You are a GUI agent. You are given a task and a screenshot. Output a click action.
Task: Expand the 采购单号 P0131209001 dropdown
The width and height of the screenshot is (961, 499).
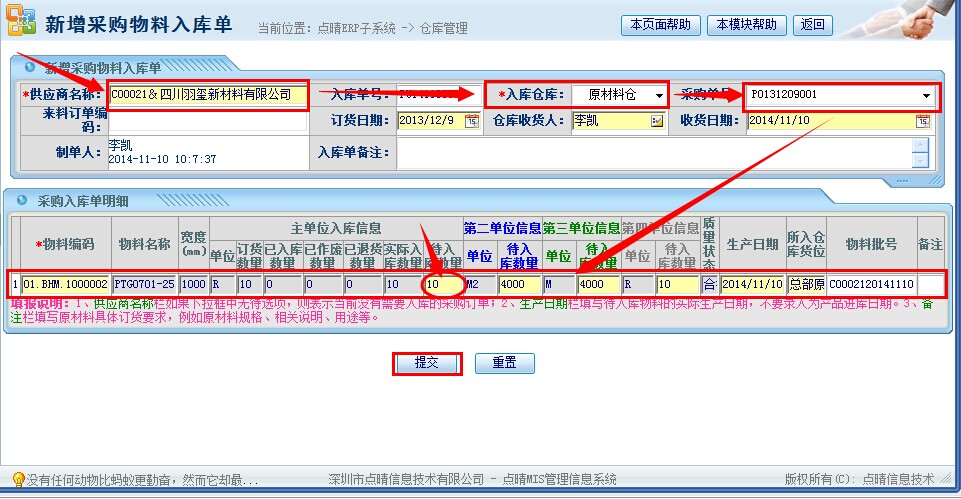(926, 95)
